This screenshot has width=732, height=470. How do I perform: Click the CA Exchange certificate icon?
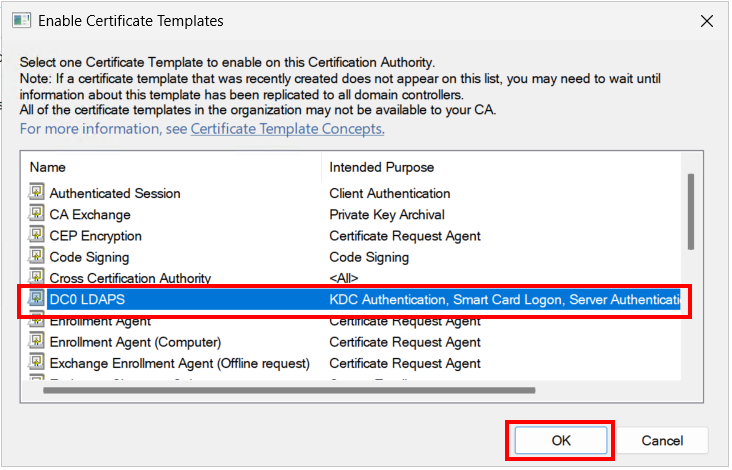pyautogui.click(x=36, y=213)
